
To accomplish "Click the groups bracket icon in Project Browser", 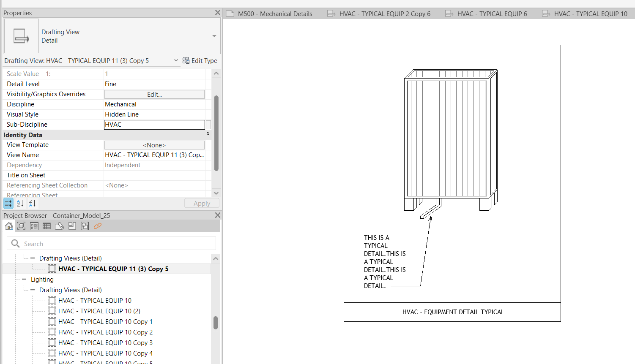I will pyautogui.click(x=85, y=226).
